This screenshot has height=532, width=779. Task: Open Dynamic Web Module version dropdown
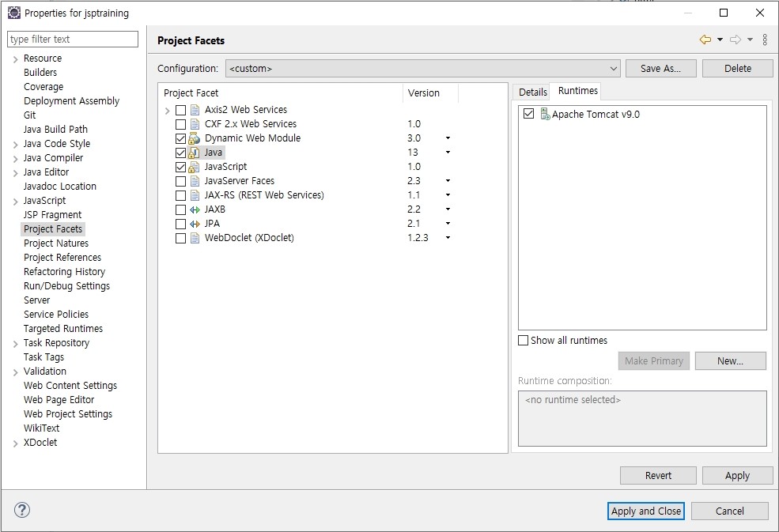coord(448,138)
